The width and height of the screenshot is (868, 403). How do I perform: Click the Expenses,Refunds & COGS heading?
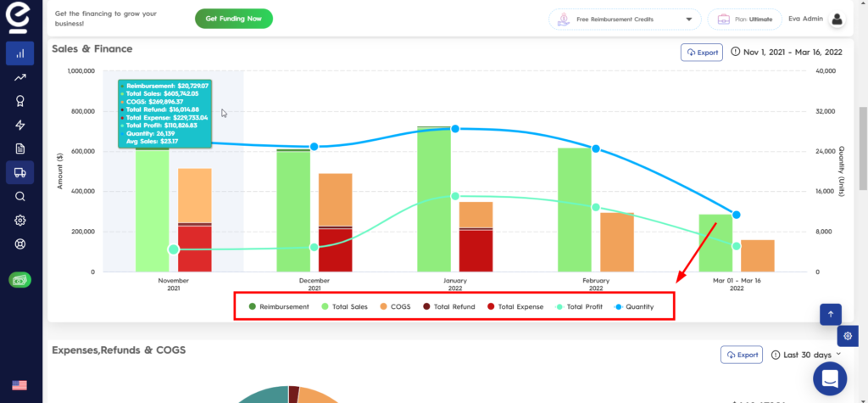119,350
